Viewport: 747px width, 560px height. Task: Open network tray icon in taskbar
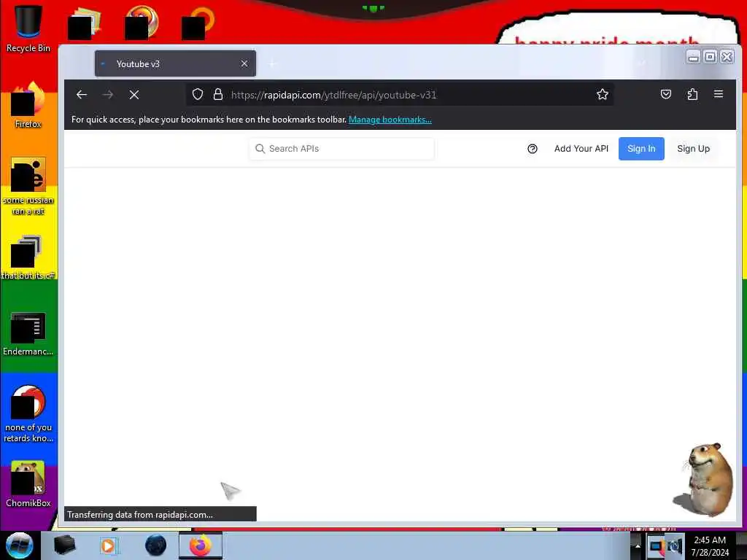(657, 545)
